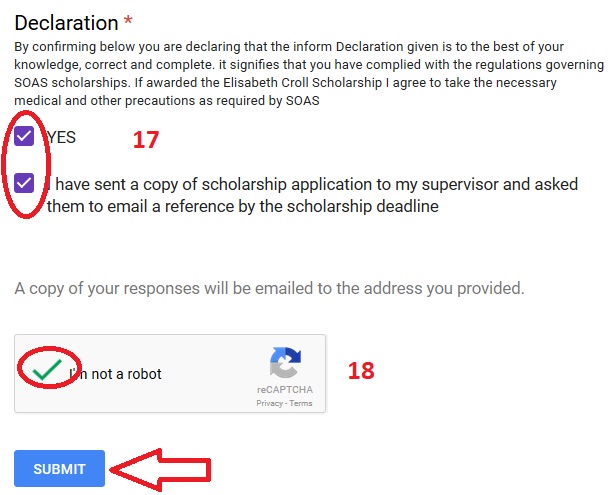The image size is (612, 495).
Task: Toggle the supervisor reference confirmation checkbox
Action: coord(24,183)
